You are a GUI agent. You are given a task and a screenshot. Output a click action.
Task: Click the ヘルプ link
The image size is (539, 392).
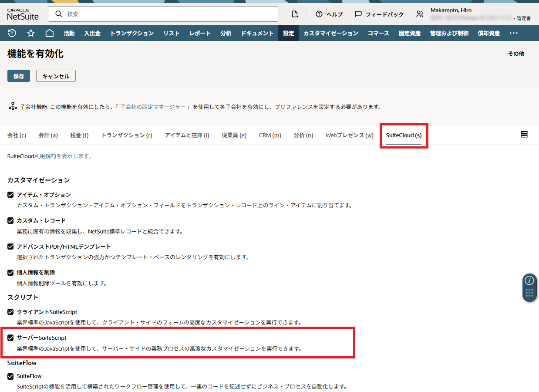[x=334, y=14]
